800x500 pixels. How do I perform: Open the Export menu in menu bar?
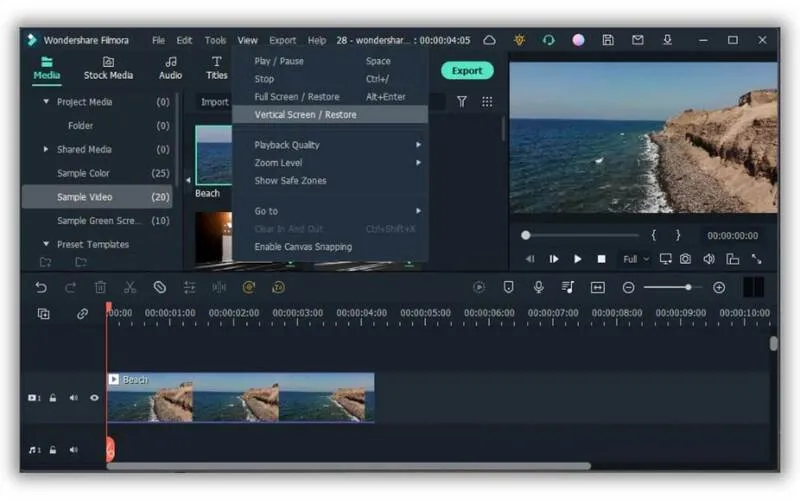coord(283,41)
